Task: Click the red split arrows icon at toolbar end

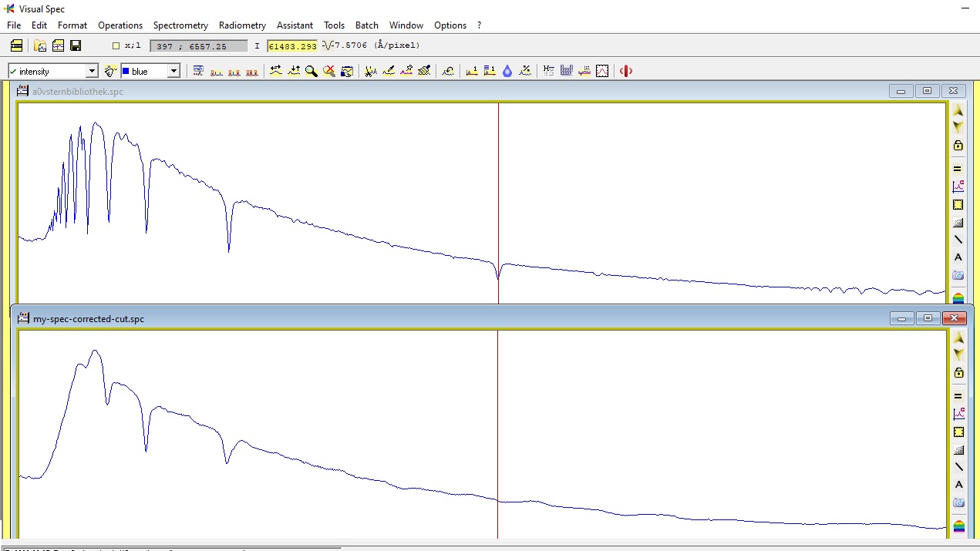Action: click(x=626, y=71)
